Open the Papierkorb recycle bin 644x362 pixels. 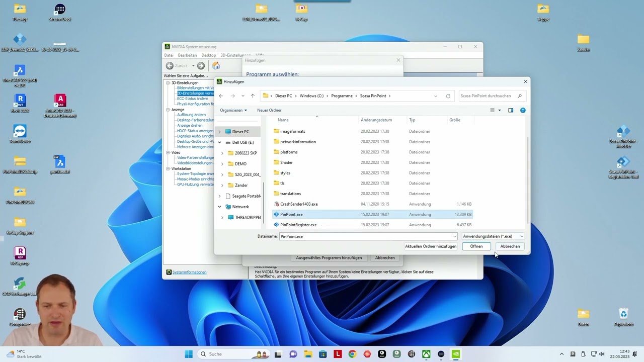point(623,317)
